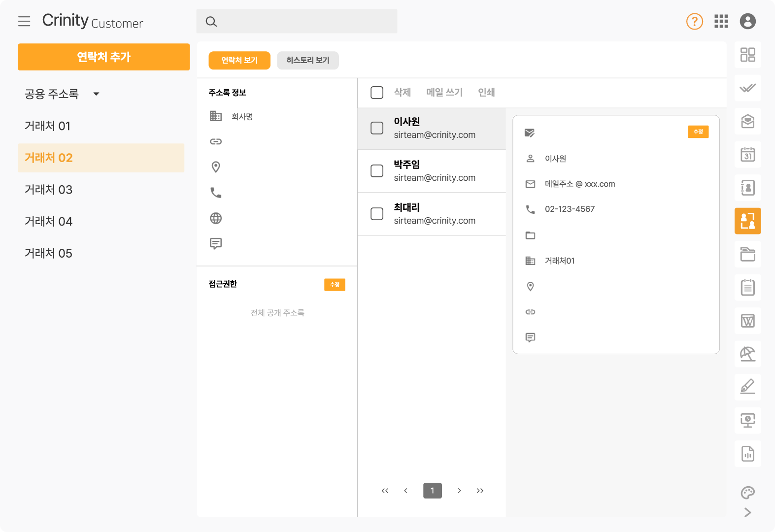Check the box for 이사원
The width and height of the screenshot is (775, 532).
377,128
